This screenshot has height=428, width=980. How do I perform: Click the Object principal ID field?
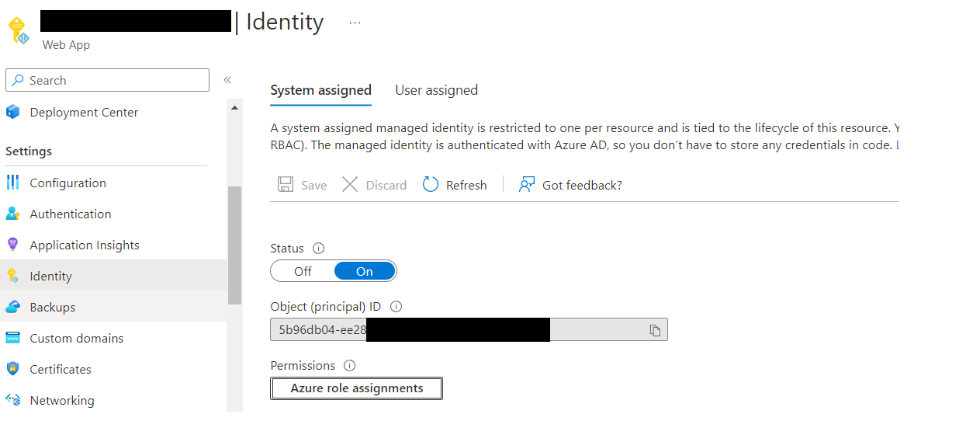pyautogui.click(x=469, y=330)
